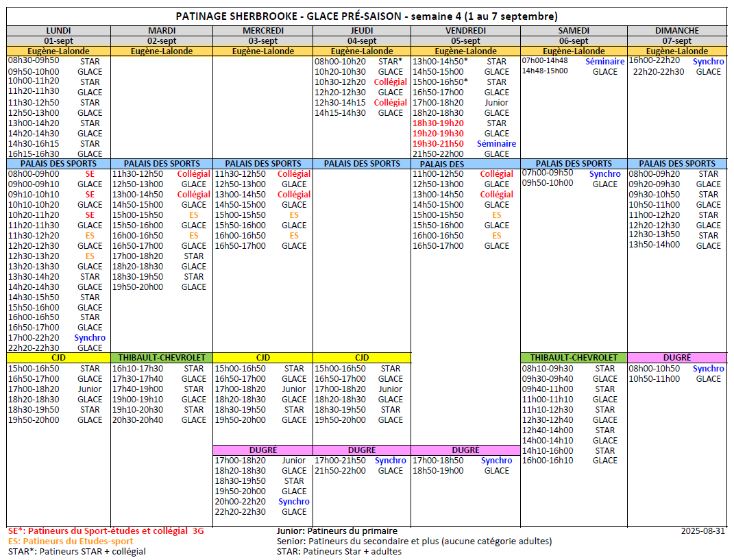Click the red legend line starting "SE*: Patineurs"

click(x=106, y=531)
